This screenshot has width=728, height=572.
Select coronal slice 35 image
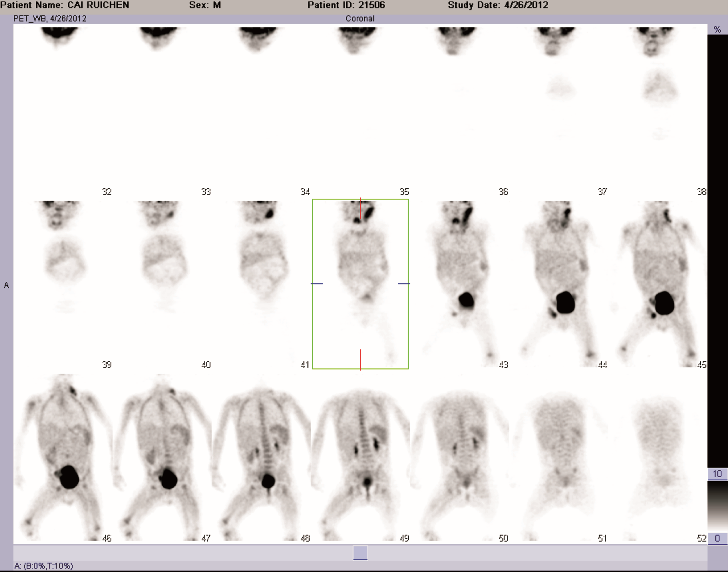click(360, 108)
